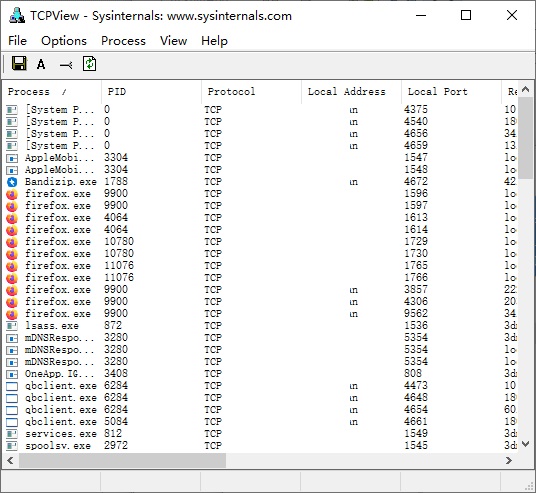Open the Options menu
The width and height of the screenshot is (536, 493).
pos(64,41)
